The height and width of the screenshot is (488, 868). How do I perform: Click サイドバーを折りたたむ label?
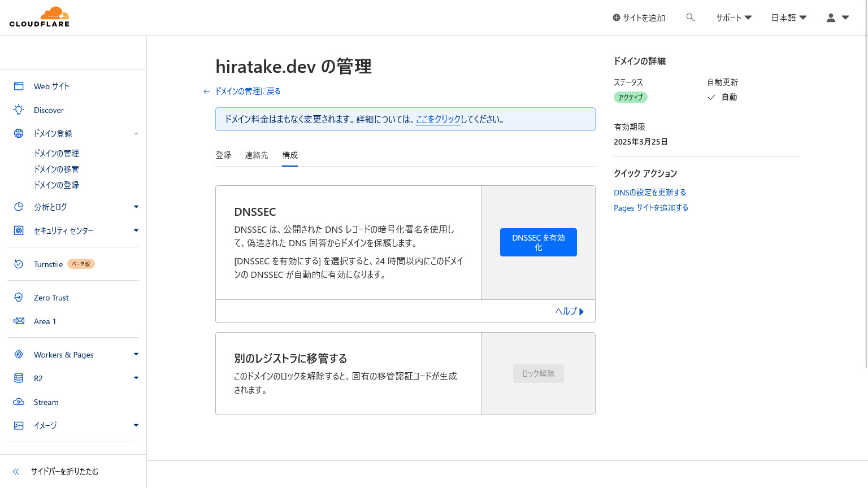(64, 471)
